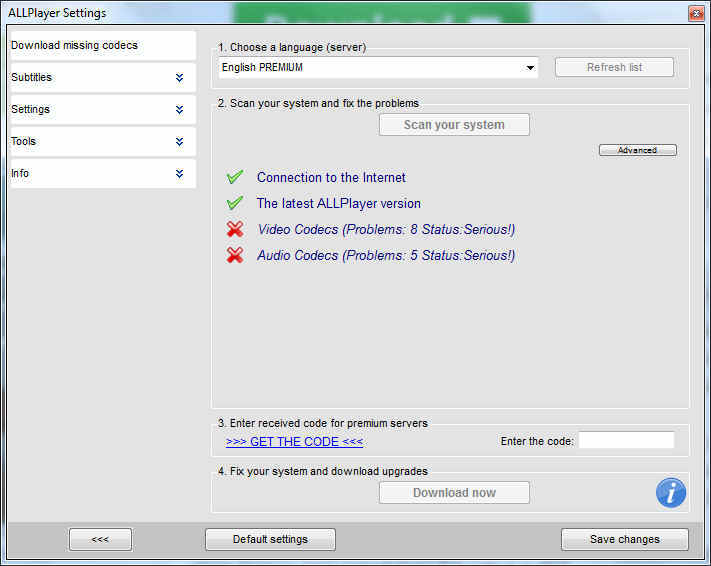Open the Settings sidebar item

pyautogui.click(x=103, y=110)
